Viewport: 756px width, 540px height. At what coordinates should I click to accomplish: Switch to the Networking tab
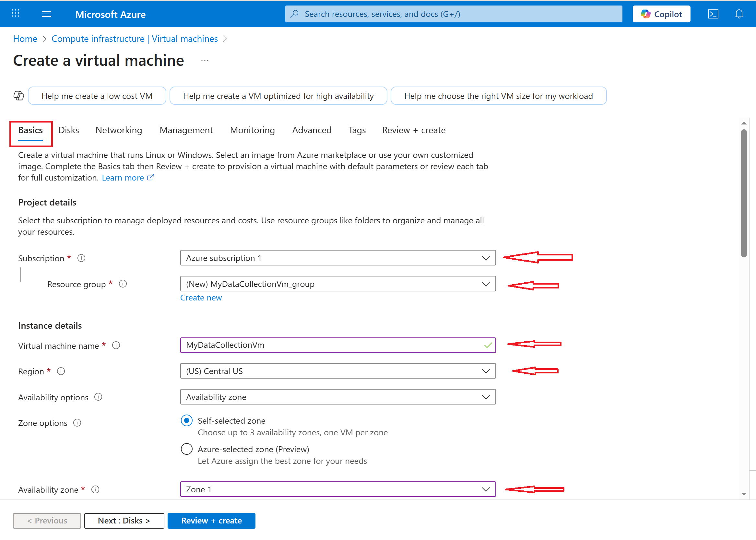[x=119, y=130]
